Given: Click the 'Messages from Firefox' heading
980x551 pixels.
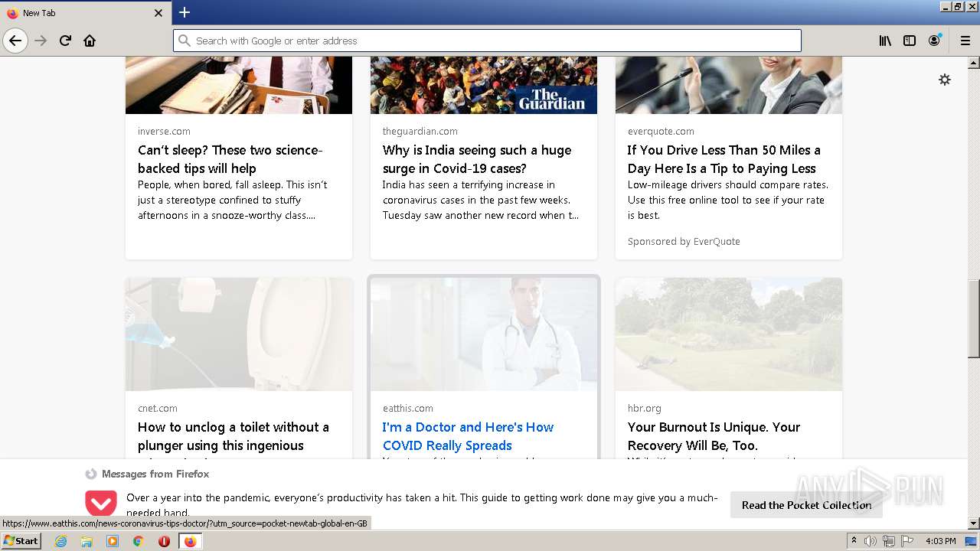Looking at the screenshot, I should coord(155,474).
